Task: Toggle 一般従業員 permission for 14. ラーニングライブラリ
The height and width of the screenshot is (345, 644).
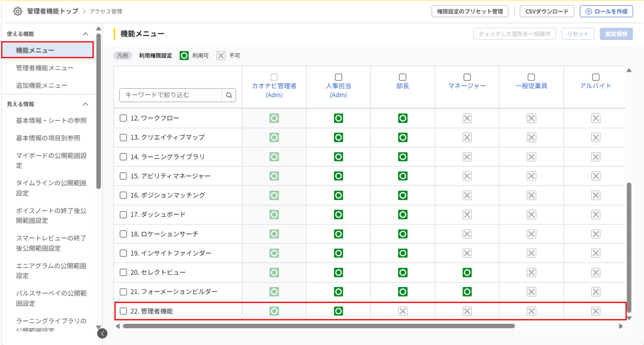Action: [531, 157]
